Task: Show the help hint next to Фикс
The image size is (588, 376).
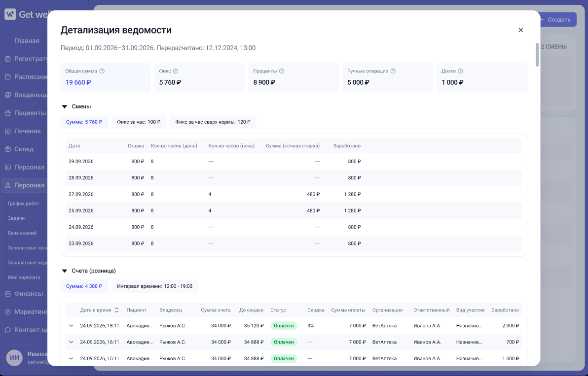Action: pos(176,71)
